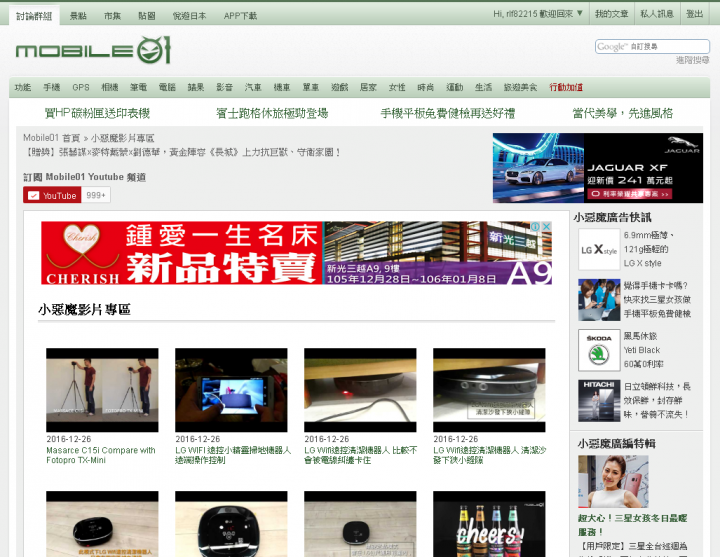Open the 買HP碳粉匣送印表機 promo link
The width and height of the screenshot is (720, 557).
(x=97, y=113)
